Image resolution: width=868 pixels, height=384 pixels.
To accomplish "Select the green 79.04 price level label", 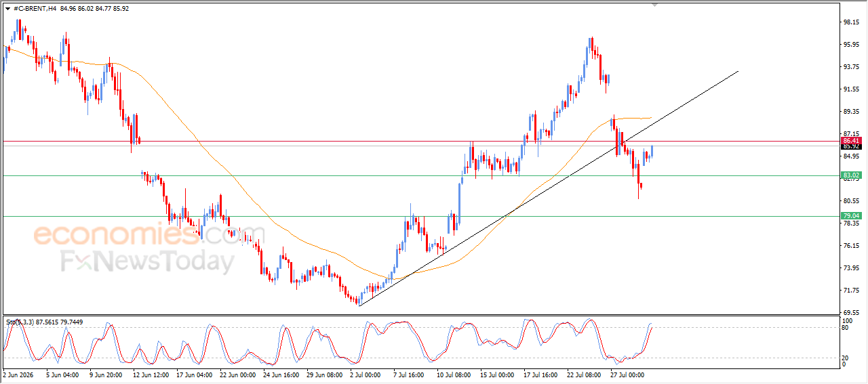I will pos(851,216).
